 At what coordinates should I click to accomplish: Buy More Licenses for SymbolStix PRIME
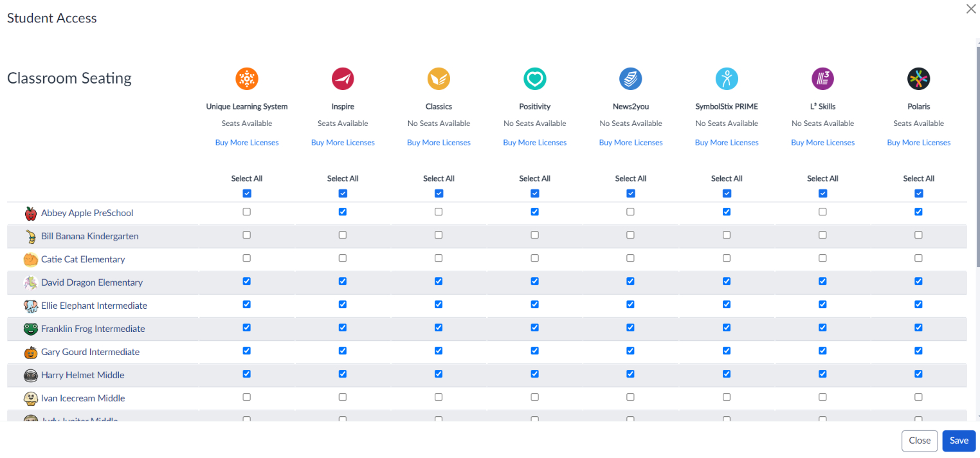click(727, 143)
